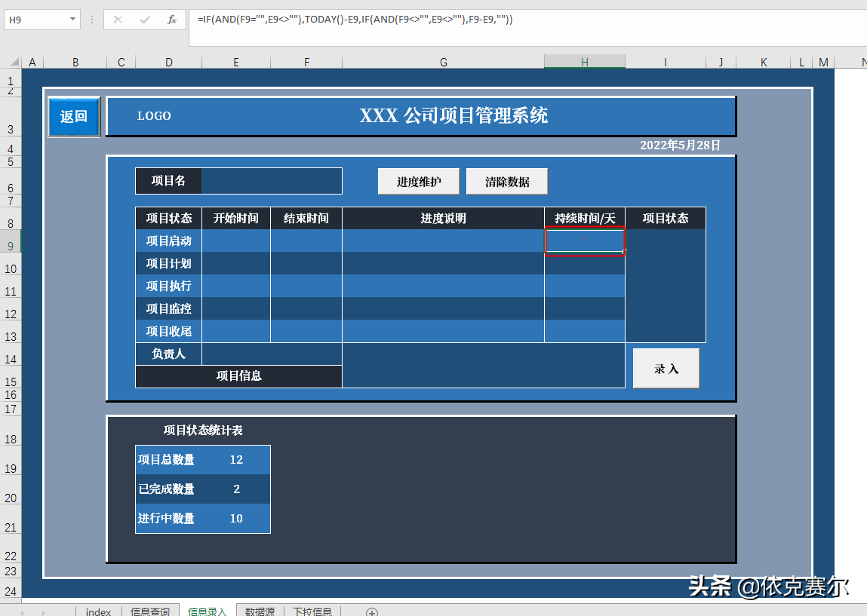This screenshot has height=616, width=867.
Task: Click the 返回 button
Action: coord(74,117)
